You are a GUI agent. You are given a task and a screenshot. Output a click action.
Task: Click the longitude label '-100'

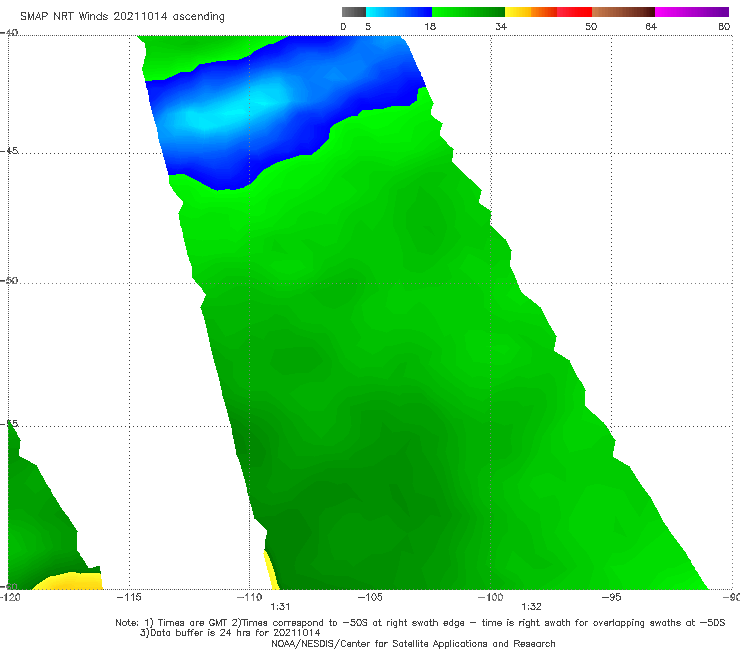point(490,597)
